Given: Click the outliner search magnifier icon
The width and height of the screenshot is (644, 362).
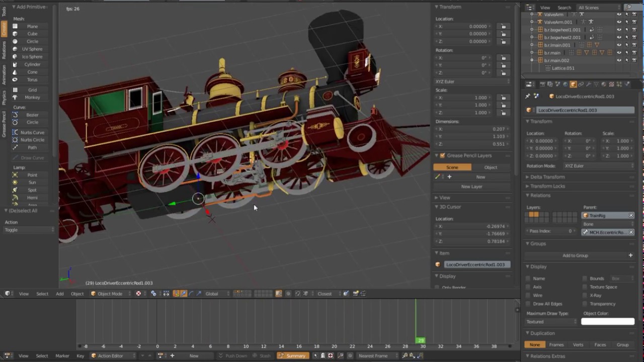Looking at the screenshot, I should pos(629,7).
